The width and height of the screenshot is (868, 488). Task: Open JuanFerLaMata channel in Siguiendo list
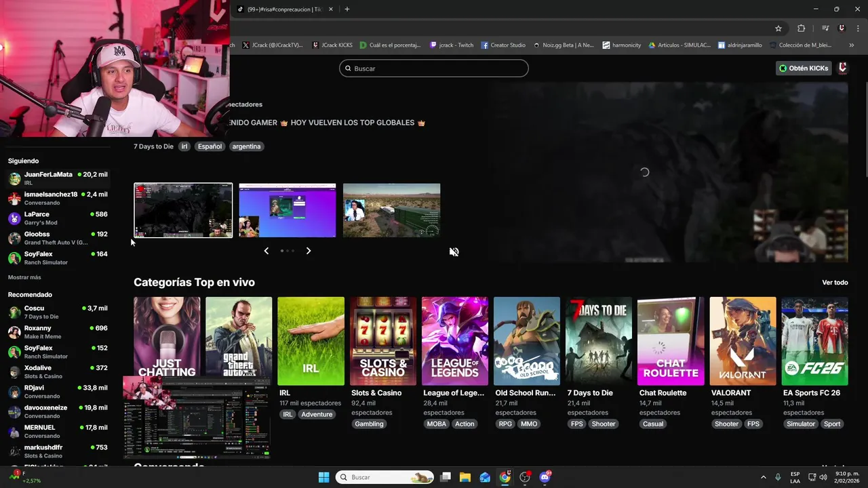(58, 178)
